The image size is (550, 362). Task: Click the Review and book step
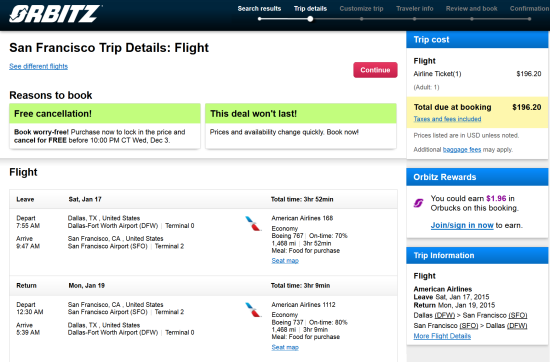click(x=471, y=8)
